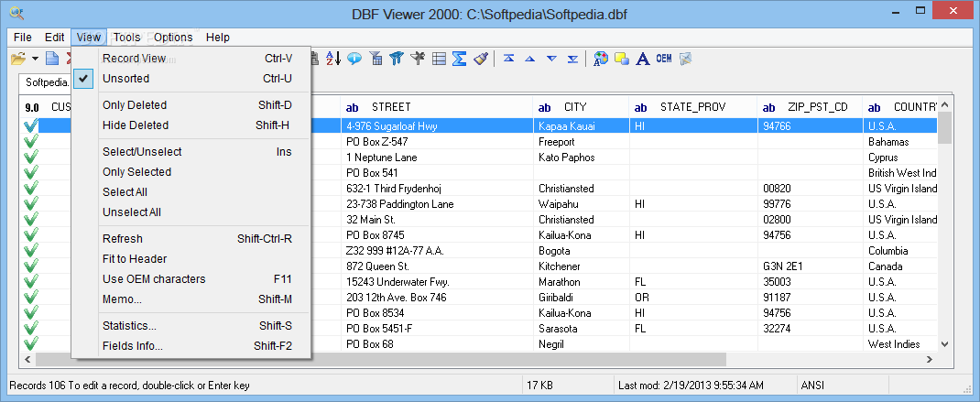Toggle the green check on 632-1 Third Frydenhoj row
This screenshot has width=980, height=402.
coord(30,189)
